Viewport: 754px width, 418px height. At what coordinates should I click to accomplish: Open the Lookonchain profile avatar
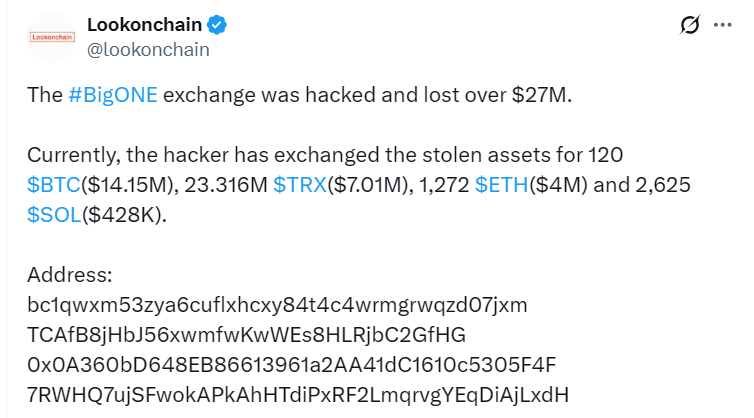52,37
